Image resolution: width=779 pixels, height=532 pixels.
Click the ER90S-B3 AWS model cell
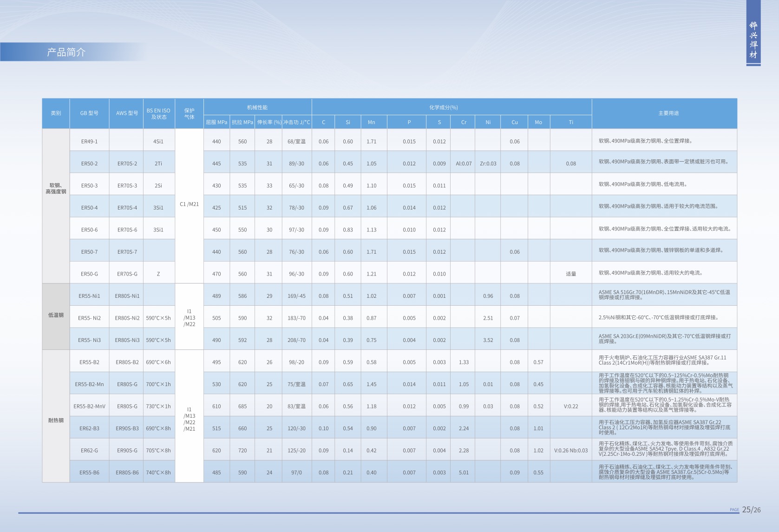coord(127,428)
